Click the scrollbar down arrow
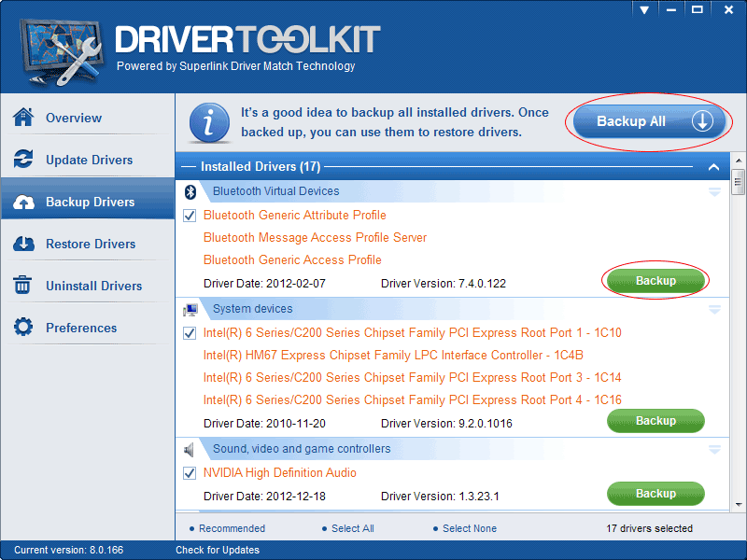Viewport: 747px width, 560px height. click(x=738, y=505)
